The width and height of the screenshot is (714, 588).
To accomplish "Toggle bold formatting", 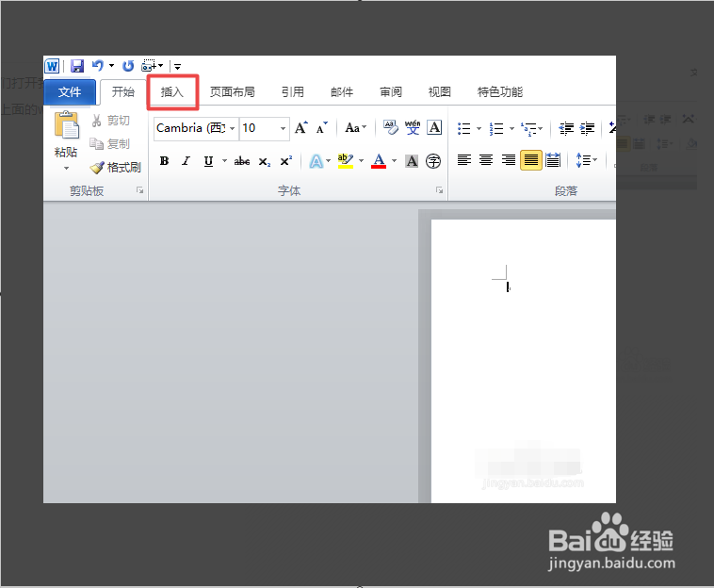I will [165, 161].
